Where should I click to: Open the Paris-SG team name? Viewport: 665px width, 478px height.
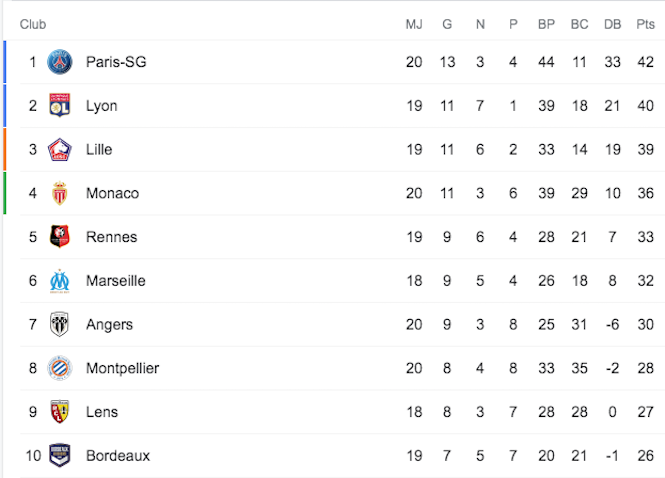point(116,62)
